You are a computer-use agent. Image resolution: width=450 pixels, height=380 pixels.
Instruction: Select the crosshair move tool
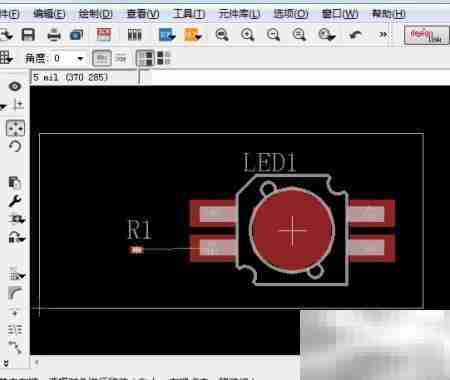(x=15, y=128)
